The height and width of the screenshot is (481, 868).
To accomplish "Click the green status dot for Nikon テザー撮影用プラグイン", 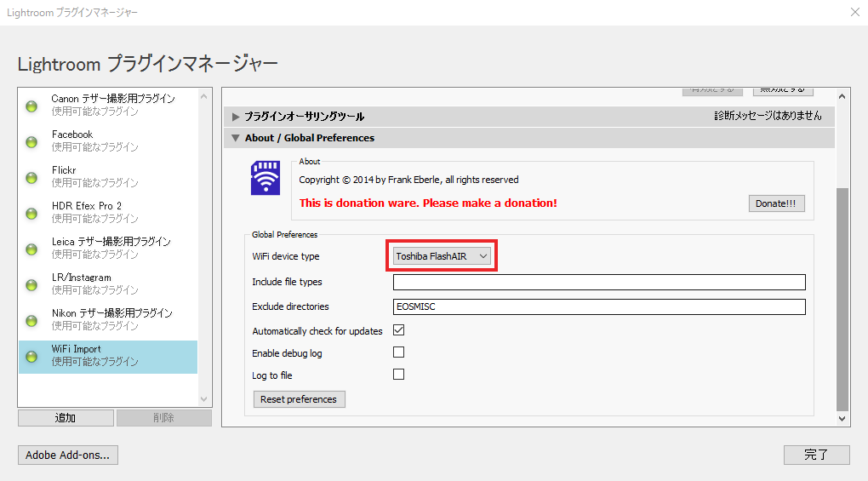I will (31, 320).
